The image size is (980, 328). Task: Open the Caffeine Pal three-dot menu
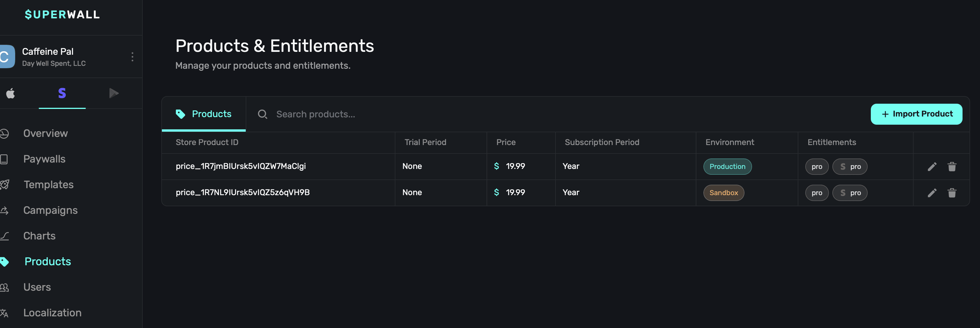click(132, 57)
